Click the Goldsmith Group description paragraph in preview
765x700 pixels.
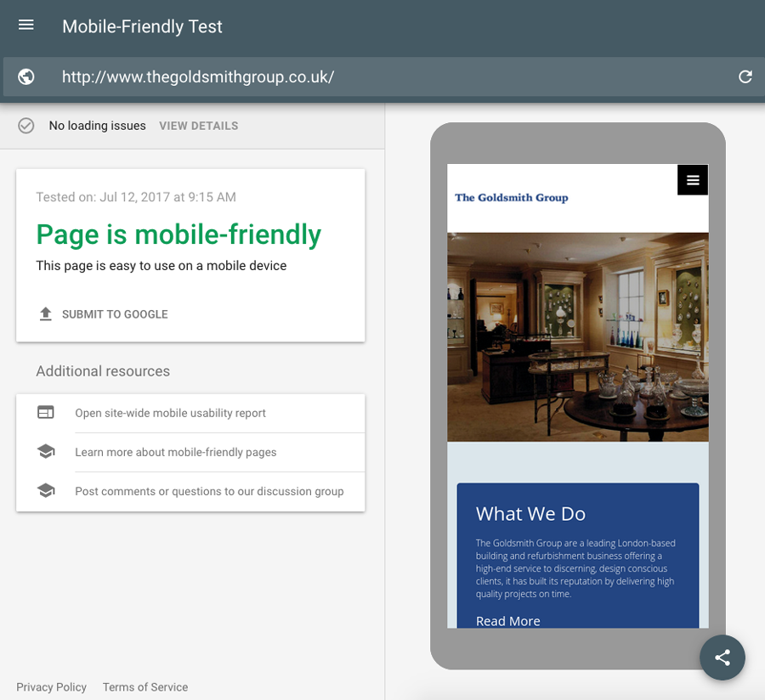tap(575, 568)
